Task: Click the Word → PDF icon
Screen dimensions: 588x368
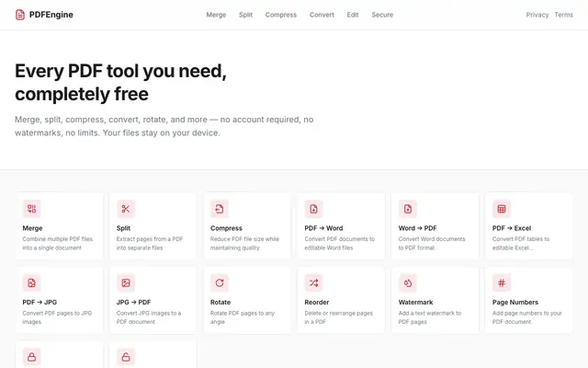Action: 408,209
